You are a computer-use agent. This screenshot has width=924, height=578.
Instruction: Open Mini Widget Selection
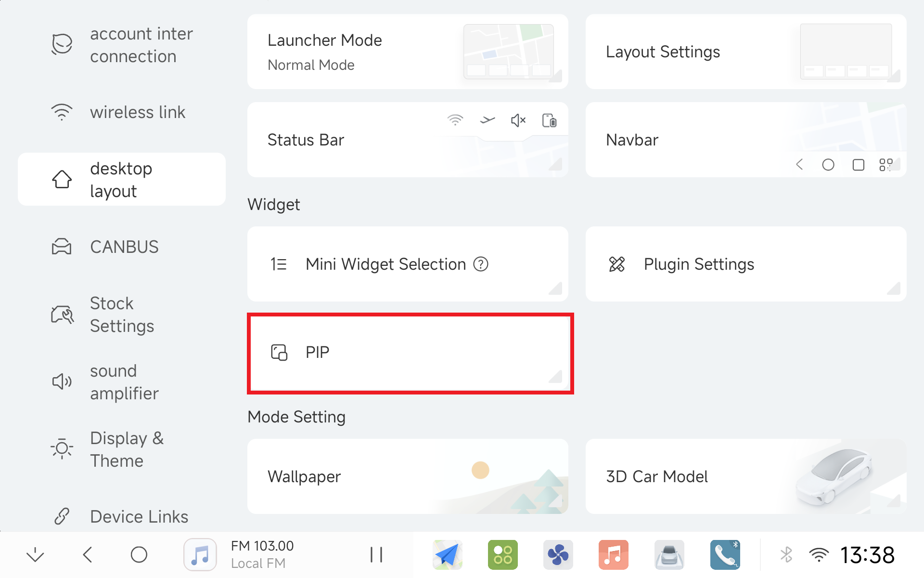click(408, 264)
